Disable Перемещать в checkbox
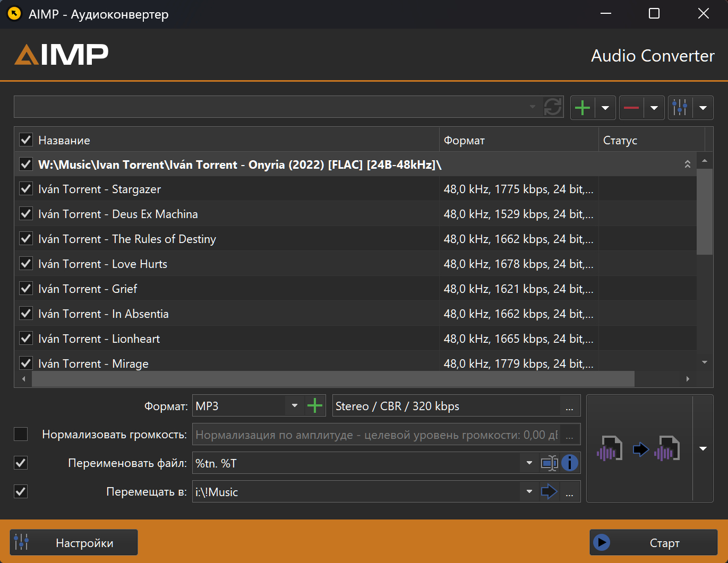 tap(21, 491)
